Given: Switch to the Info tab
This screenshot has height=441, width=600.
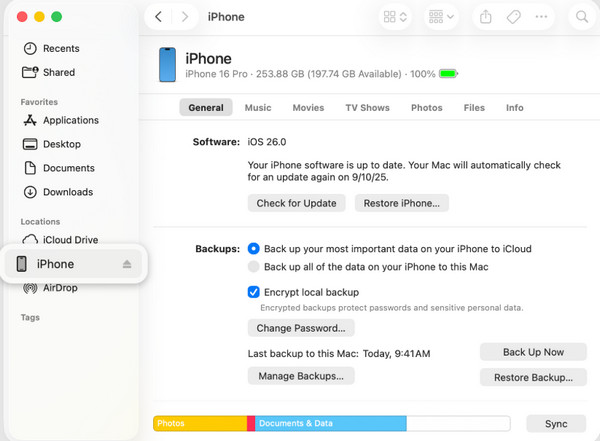Looking at the screenshot, I should click(x=515, y=108).
